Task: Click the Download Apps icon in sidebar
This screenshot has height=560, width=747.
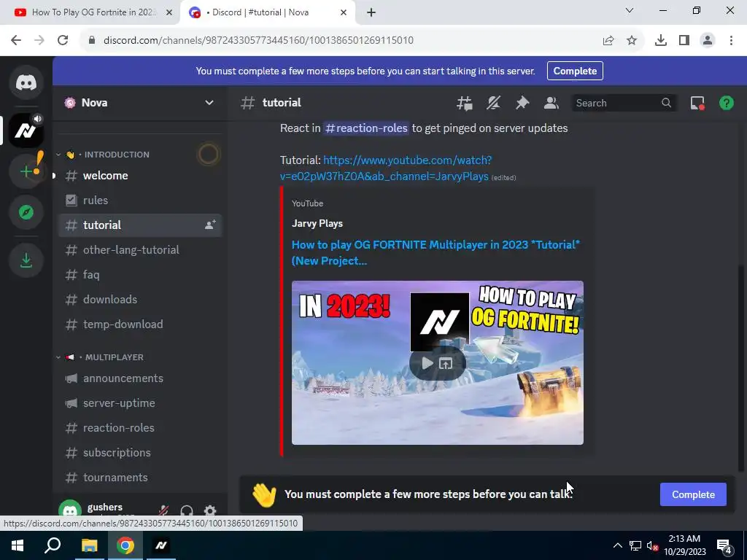Action: click(26, 260)
